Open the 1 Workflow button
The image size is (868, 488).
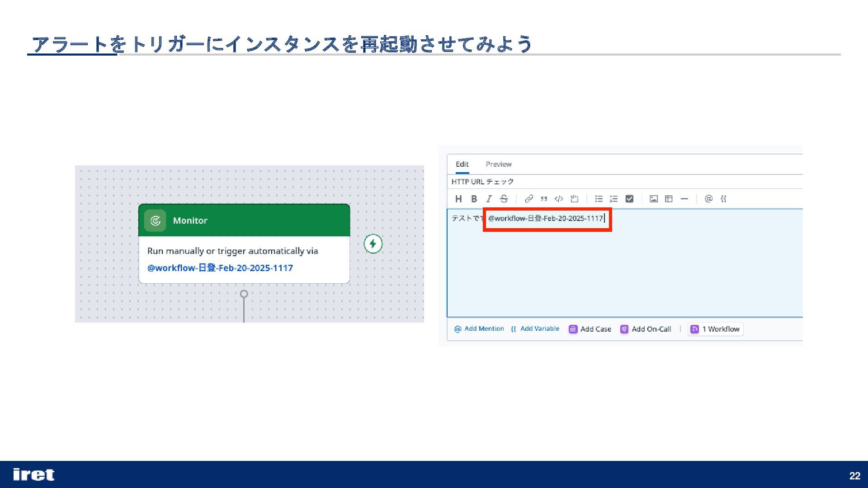coord(716,329)
